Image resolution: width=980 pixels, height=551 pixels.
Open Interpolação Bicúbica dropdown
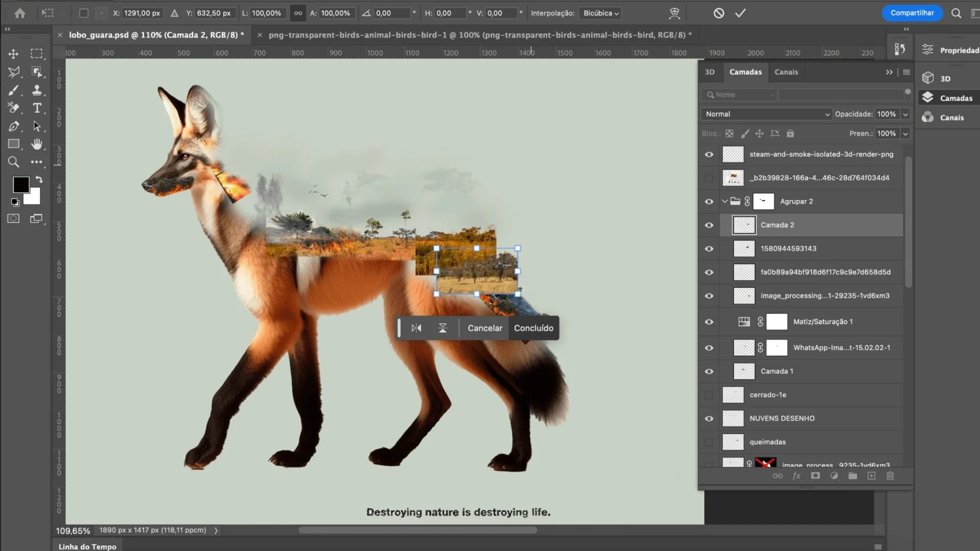(x=600, y=13)
